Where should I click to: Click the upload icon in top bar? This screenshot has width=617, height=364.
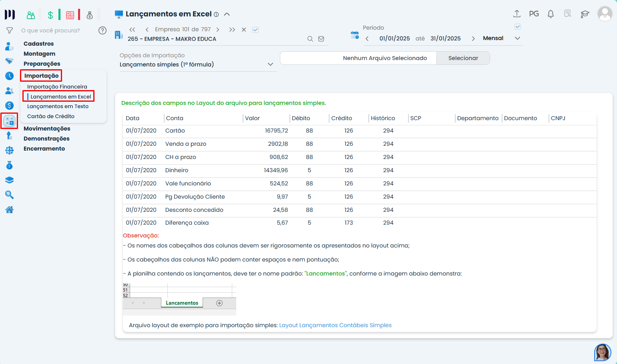(x=517, y=14)
